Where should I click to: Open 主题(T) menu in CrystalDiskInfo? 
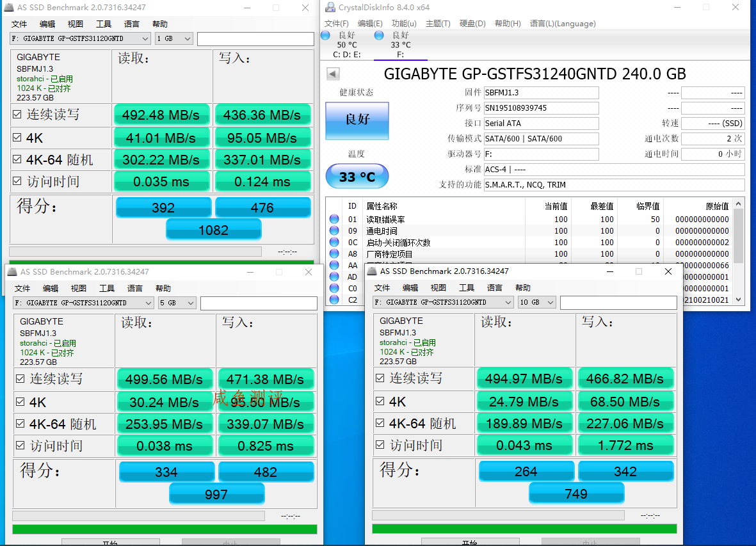click(438, 24)
